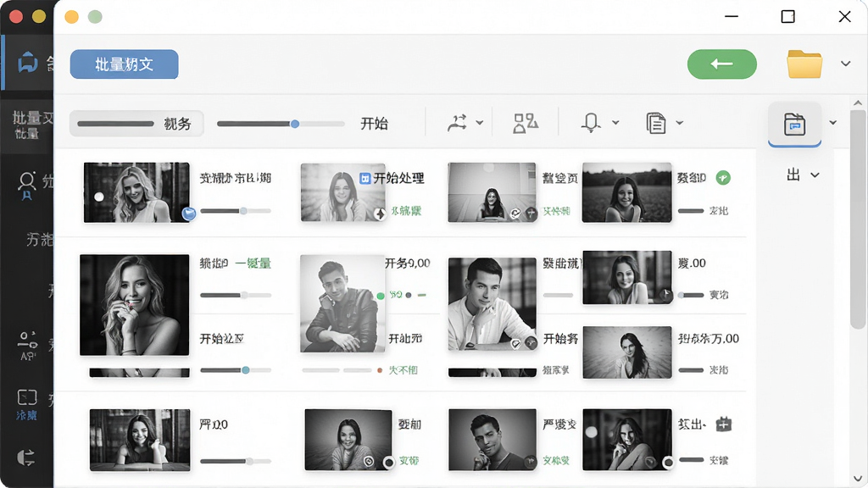The image size is (868, 488).
Task: Toggle the green dot beside the leather jacket man
Action: 381,296
